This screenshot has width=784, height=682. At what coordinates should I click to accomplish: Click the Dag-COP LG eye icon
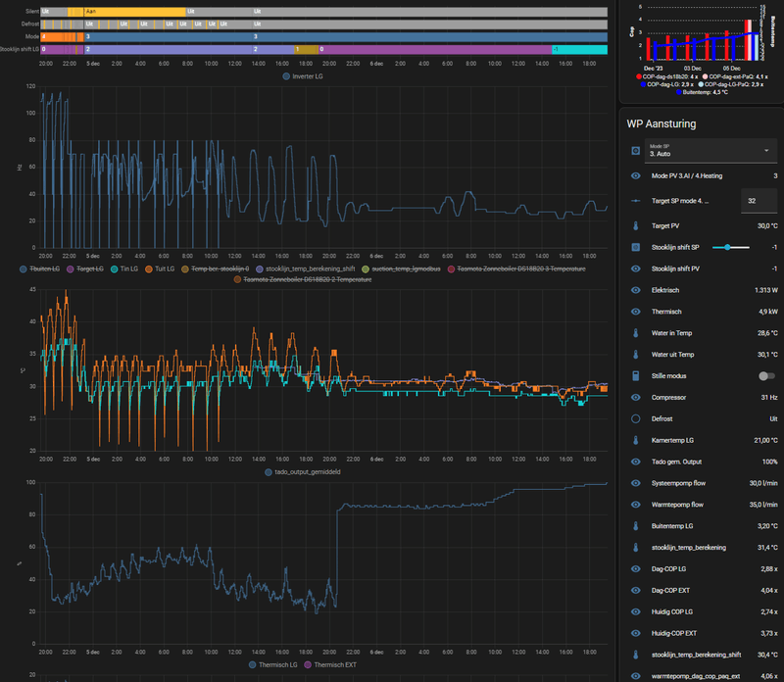(635, 568)
